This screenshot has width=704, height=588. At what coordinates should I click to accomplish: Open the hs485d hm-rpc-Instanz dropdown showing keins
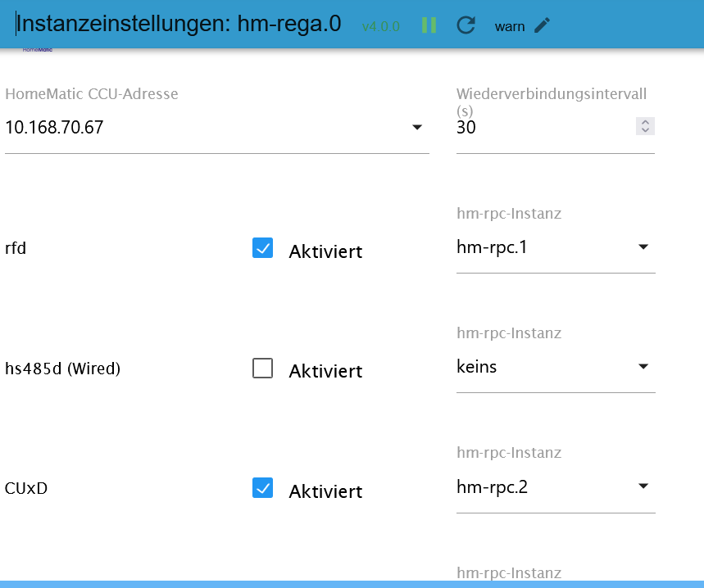[556, 367]
